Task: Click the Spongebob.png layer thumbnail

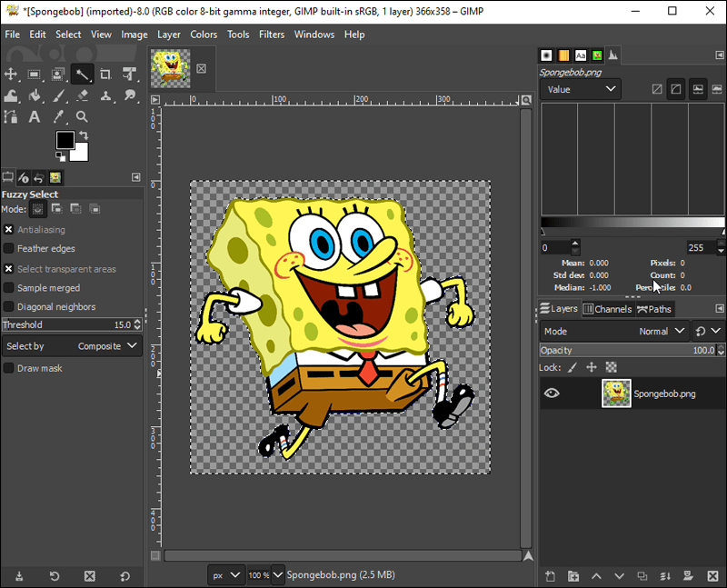Action: [x=616, y=394]
